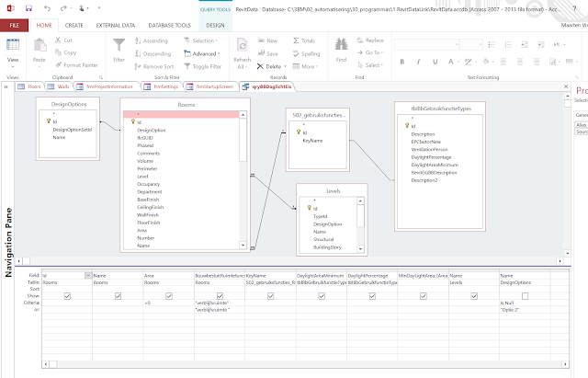Switch to the frmStartupScreen document tab
Screen dimensions: 588x378
(x=210, y=86)
